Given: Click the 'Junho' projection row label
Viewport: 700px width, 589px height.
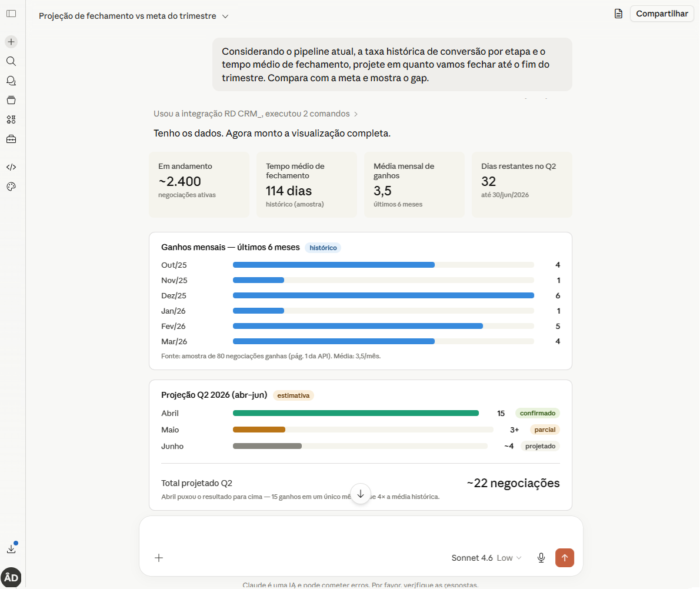Looking at the screenshot, I should click(172, 446).
